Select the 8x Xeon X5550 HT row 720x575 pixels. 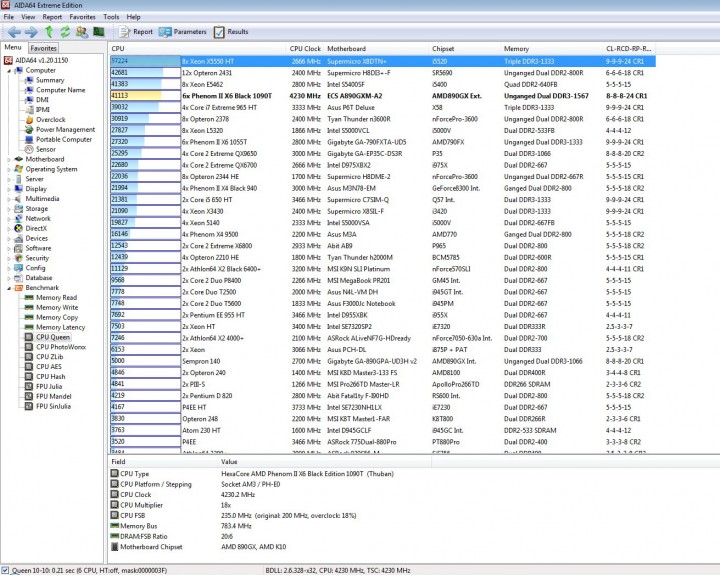point(383,61)
